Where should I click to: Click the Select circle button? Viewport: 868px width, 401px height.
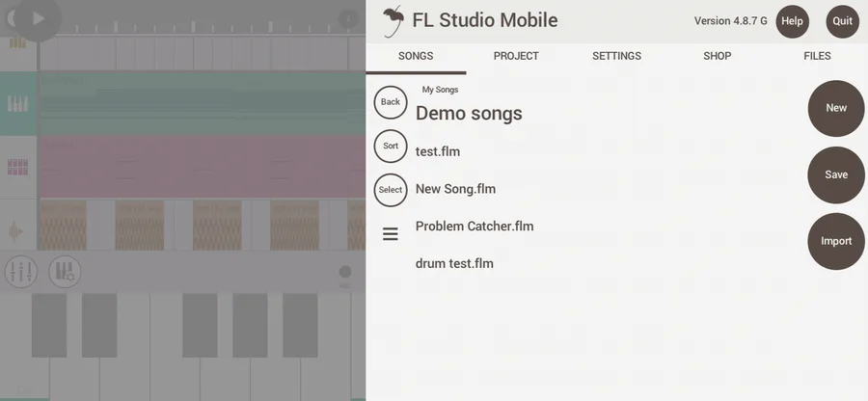(391, 190)
